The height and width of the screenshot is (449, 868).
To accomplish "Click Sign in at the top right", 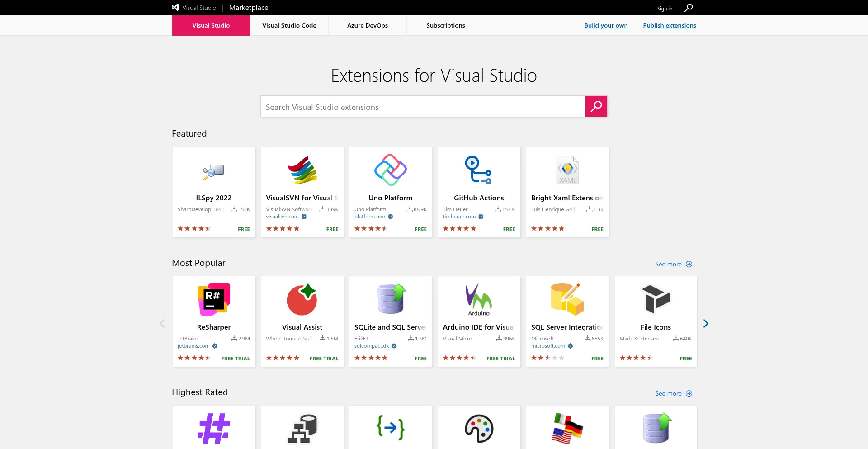I will (665, 9).
